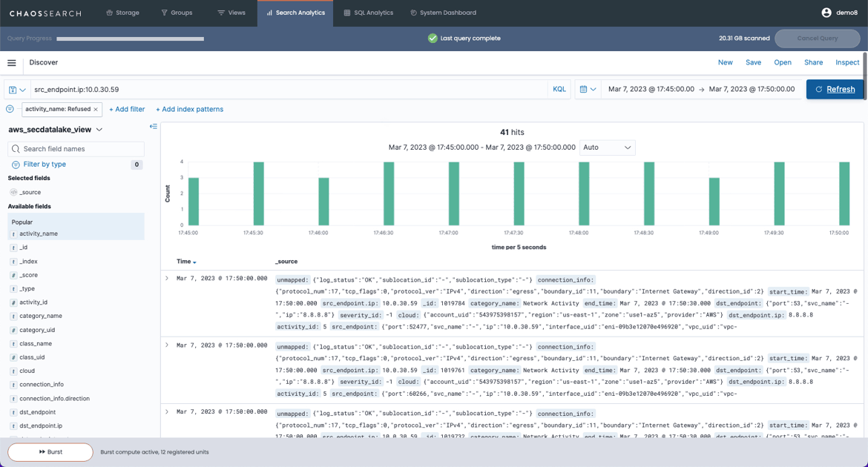Click Inspect in the Discover toolbar

click(x=847, y=62)
